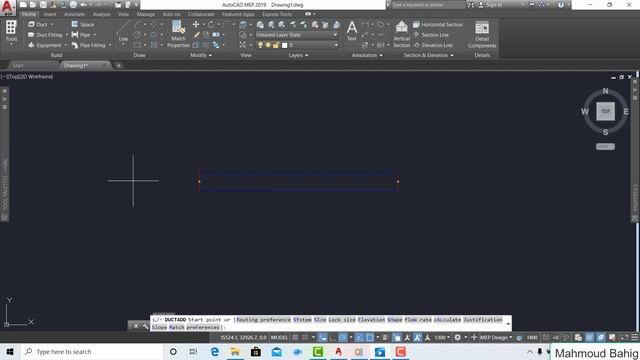640x360 pixels.
Task: Open the MEP Design workspace dropdown
Action: pyautogui.click(x=496, y=338)
